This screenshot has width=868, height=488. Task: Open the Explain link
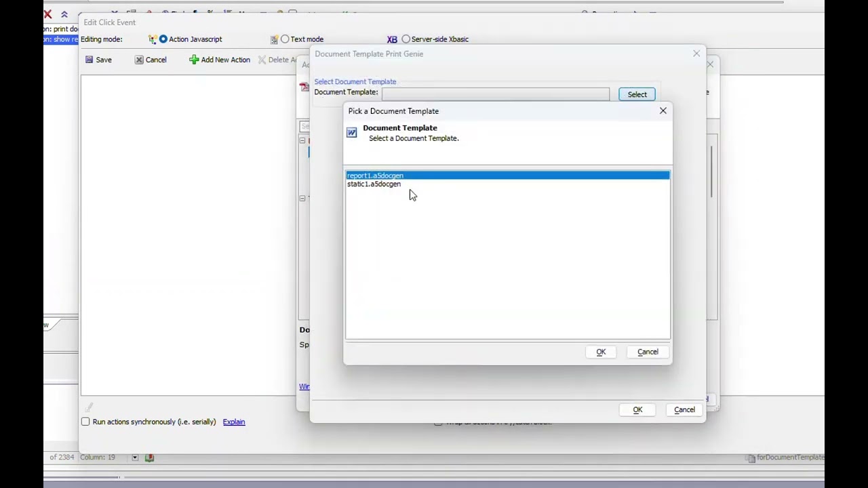(234, 422)
